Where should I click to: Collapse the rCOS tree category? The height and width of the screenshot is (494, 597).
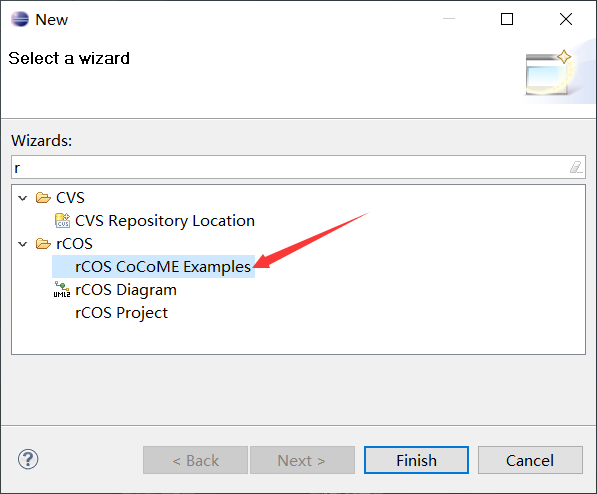click(x=23, y=244)
